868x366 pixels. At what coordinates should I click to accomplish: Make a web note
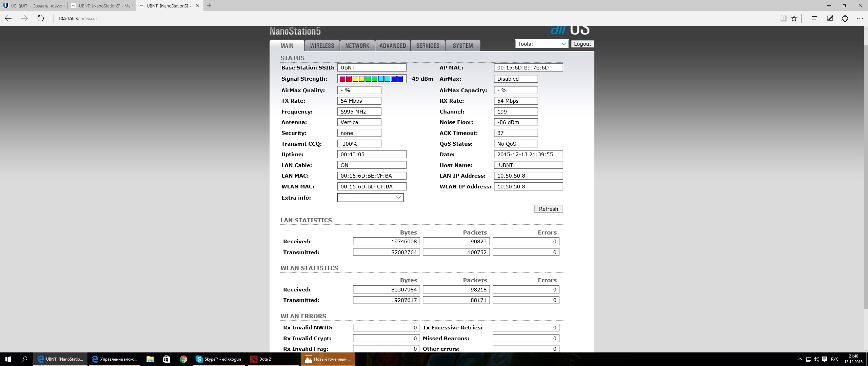click(x=830, y=18)
